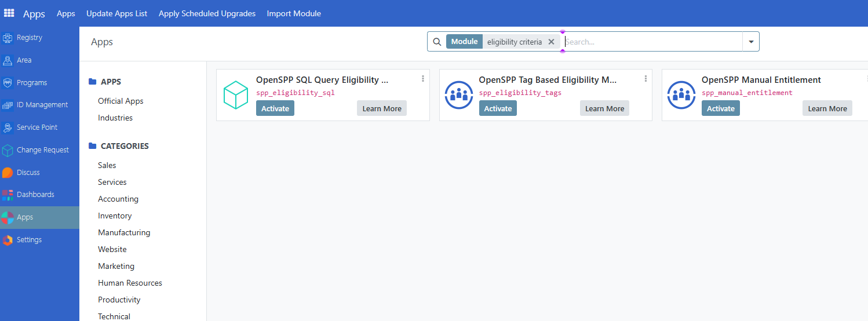Screen dimensions: 868x321
Task: Activate OpenSPP Manual Entitlement module
Action: pyautogui.click(x=721, y=108)
